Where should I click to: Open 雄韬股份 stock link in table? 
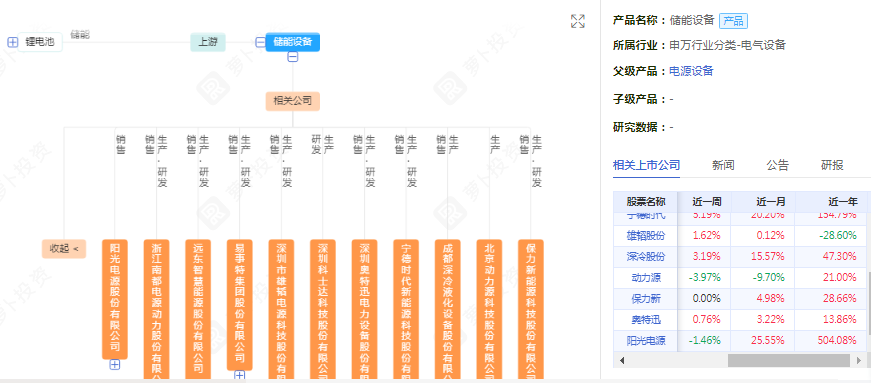tap(646, 236)
